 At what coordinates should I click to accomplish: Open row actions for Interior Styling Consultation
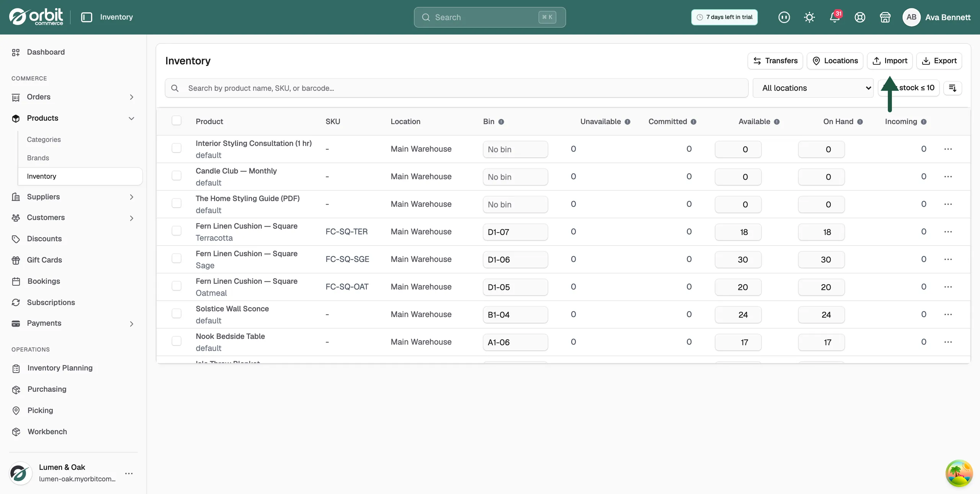tap(948, 149)
